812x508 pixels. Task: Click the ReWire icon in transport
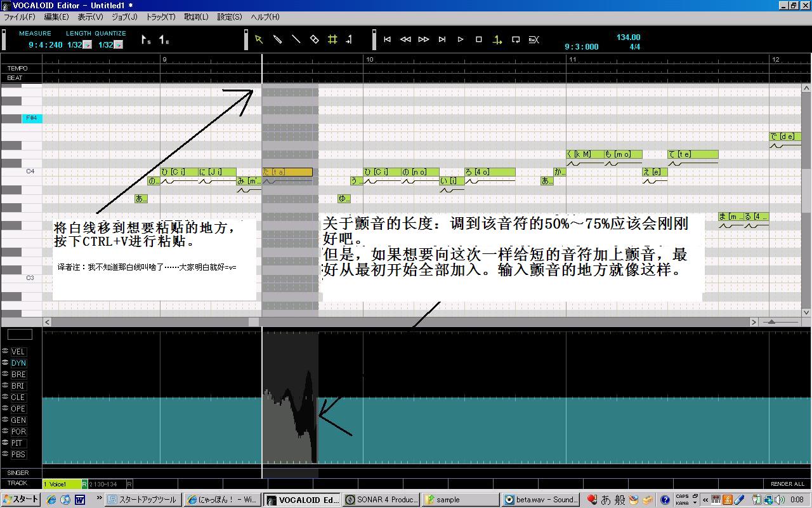tap(534, 39)
